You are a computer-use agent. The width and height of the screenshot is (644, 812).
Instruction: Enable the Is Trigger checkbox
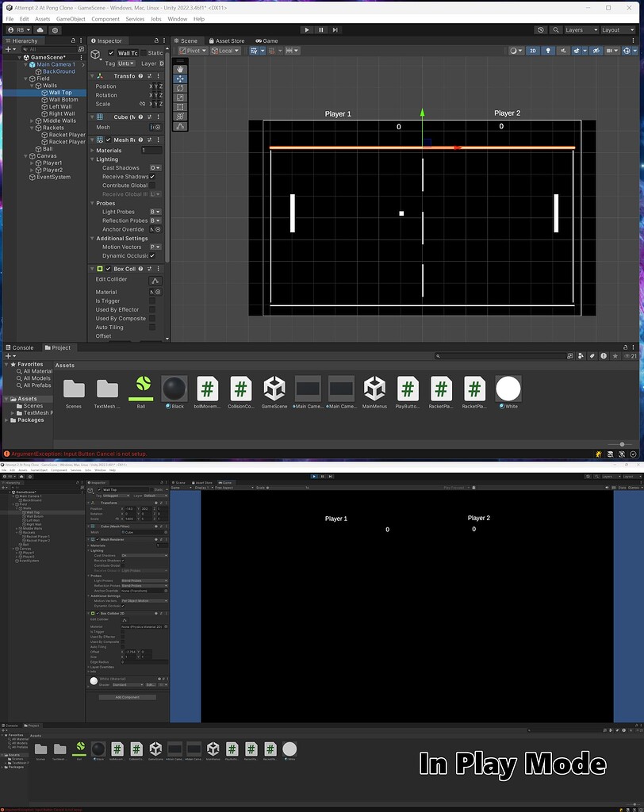tap(152, 301)
